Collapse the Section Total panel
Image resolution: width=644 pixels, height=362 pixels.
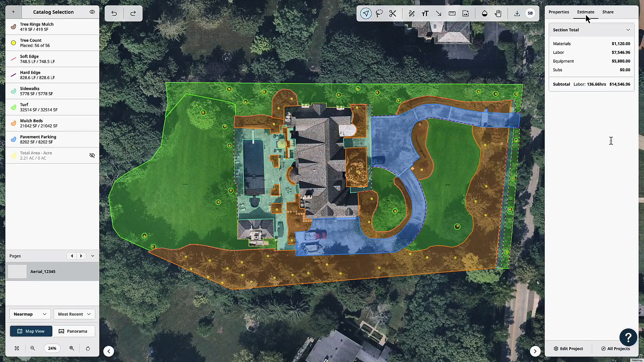coord(628,30)
